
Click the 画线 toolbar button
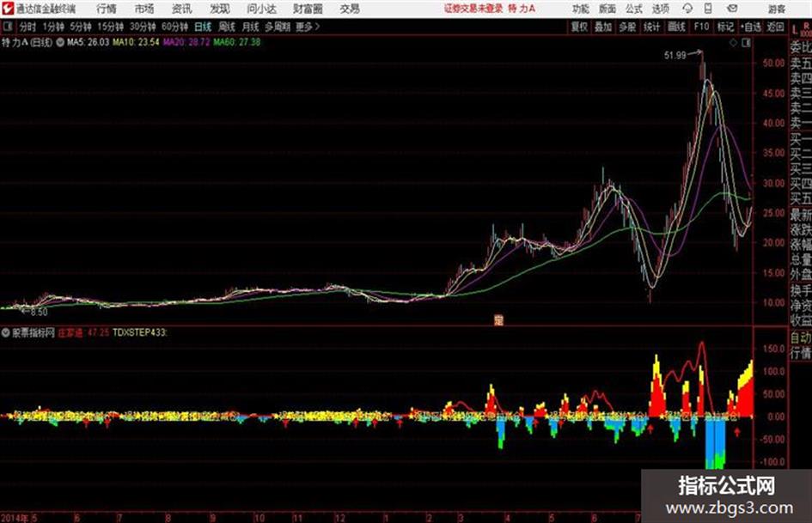pos(676,27)
